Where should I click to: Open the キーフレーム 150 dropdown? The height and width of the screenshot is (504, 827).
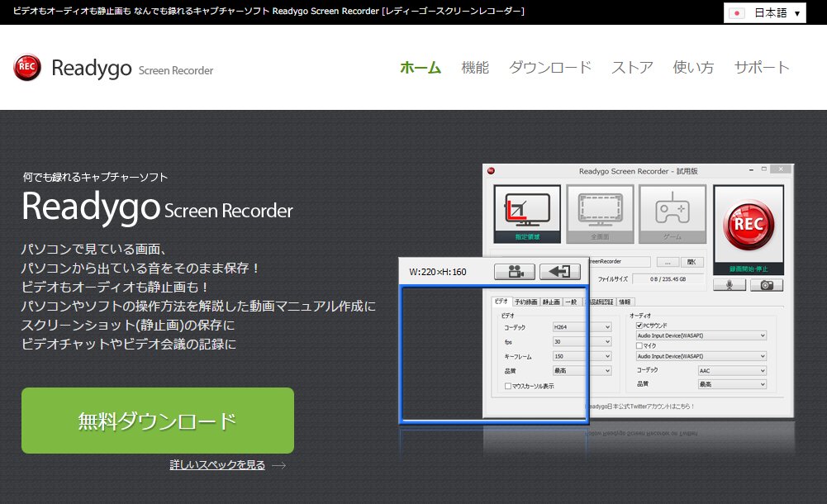(582, 356)
